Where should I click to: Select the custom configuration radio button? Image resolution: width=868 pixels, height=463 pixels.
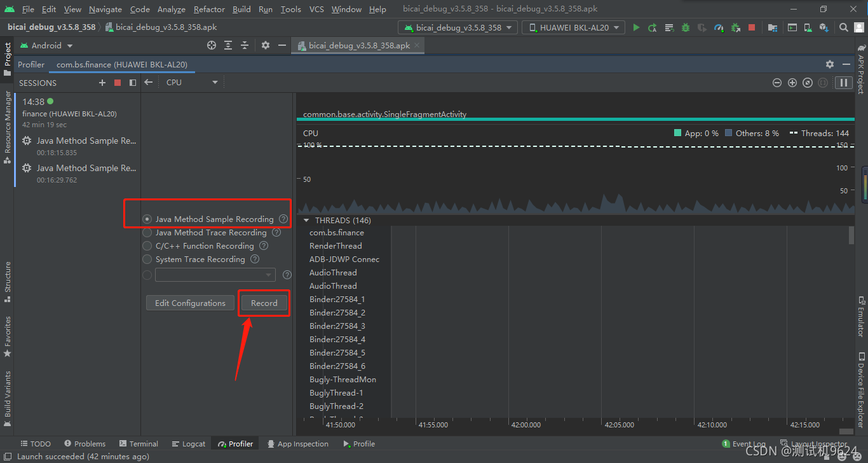coord(147,275)
